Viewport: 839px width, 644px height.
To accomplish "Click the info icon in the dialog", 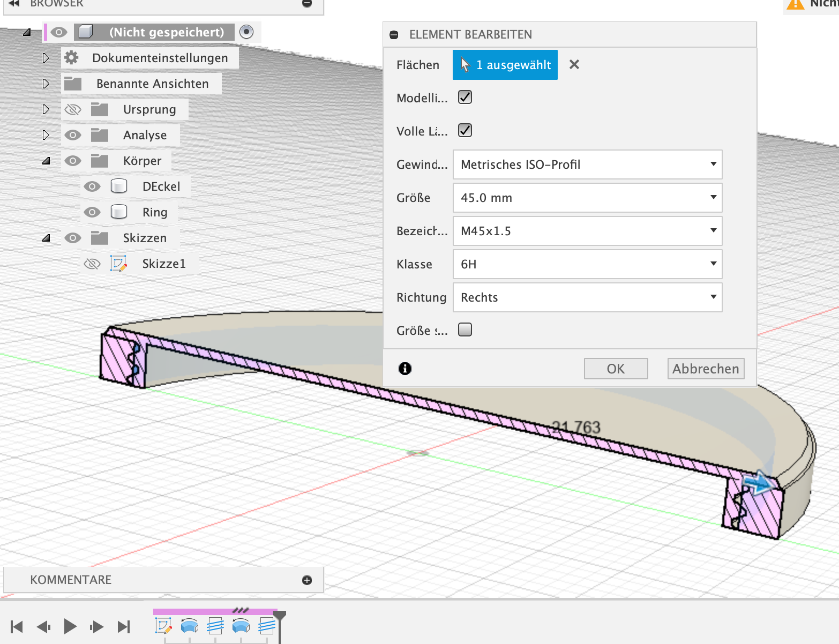I will (x=405, y=369).
